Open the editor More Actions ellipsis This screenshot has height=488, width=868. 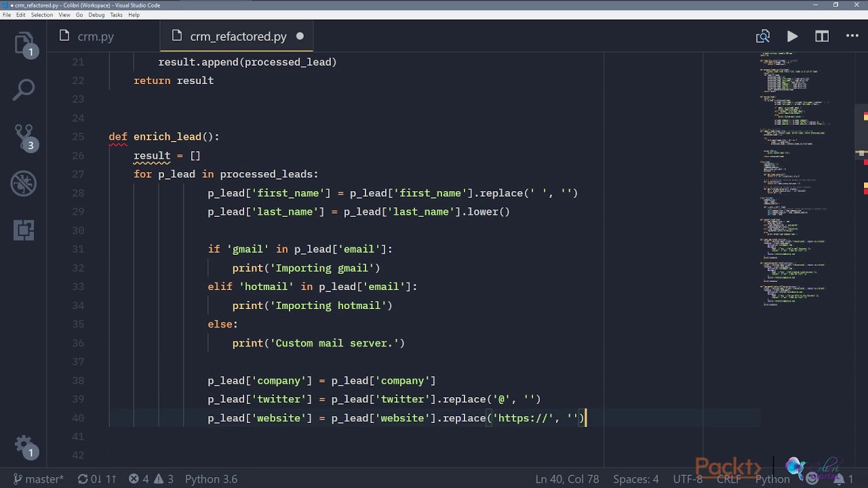pyautogui.click(x=852, y=37)
